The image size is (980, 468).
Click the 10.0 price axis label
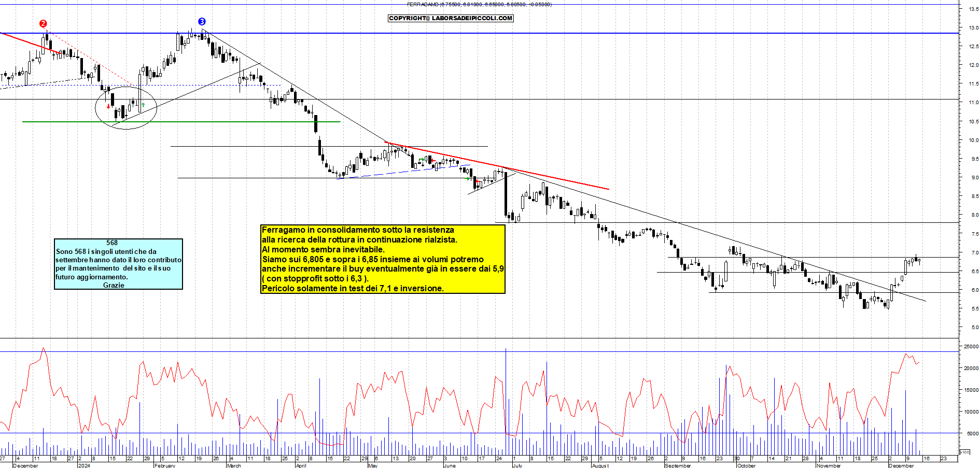click(974, 140)
